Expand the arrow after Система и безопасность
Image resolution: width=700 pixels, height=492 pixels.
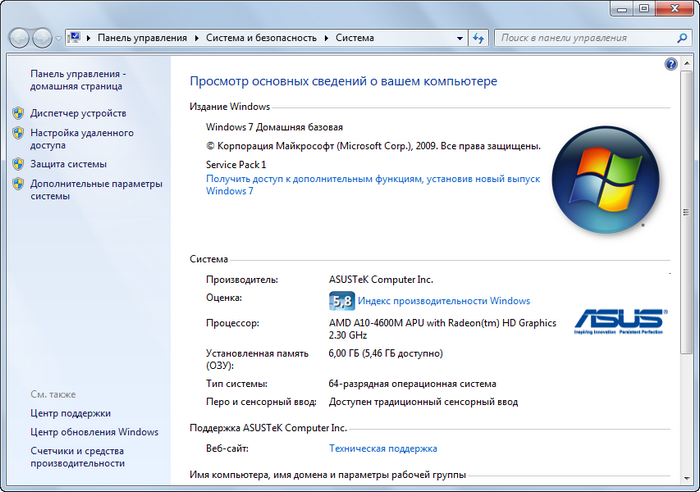[x=326, y=38]
